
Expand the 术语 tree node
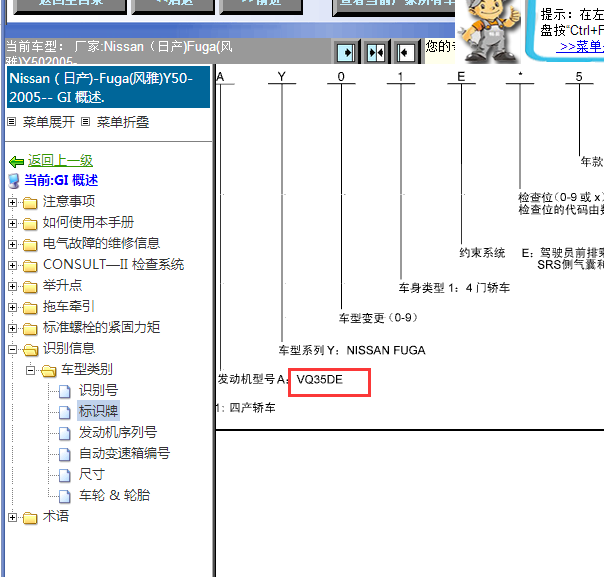[12, 517]
